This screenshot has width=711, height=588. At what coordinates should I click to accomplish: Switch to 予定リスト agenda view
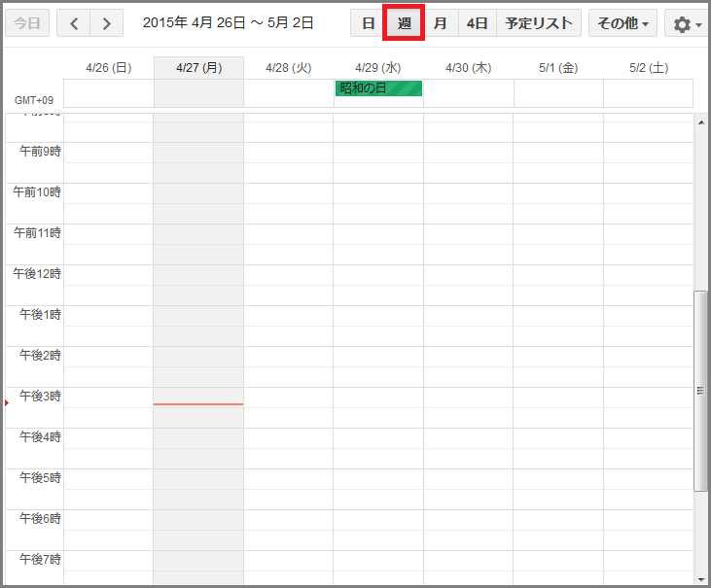coord(539,23)
